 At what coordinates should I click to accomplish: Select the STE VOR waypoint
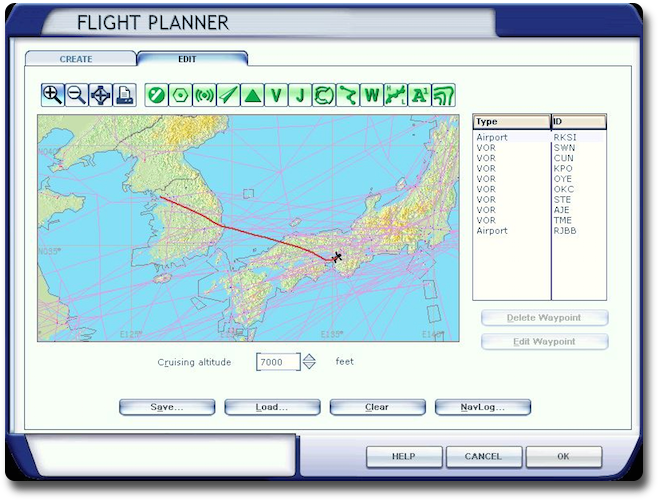[x=539, y=199]
